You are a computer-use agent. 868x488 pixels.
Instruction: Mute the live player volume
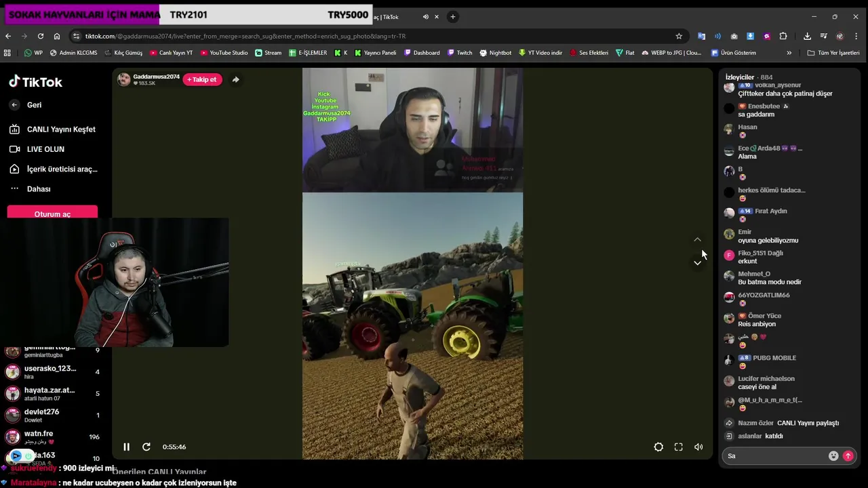pyautogui.click(x=698, y=447)
